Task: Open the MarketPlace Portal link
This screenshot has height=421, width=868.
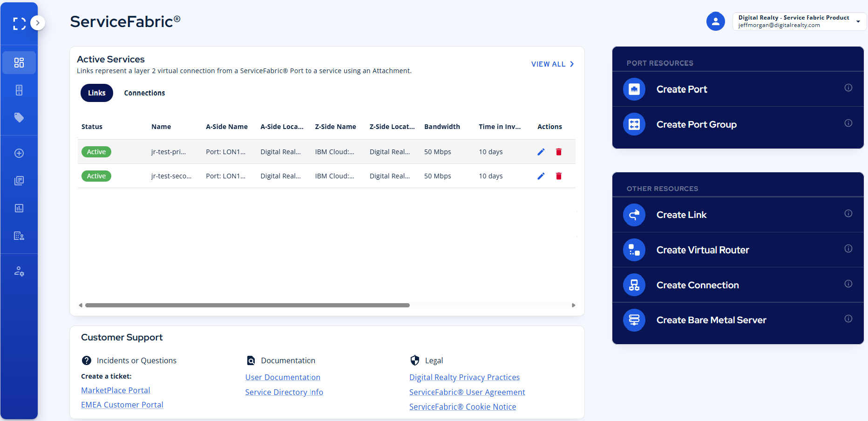Action: click(115, 390)
